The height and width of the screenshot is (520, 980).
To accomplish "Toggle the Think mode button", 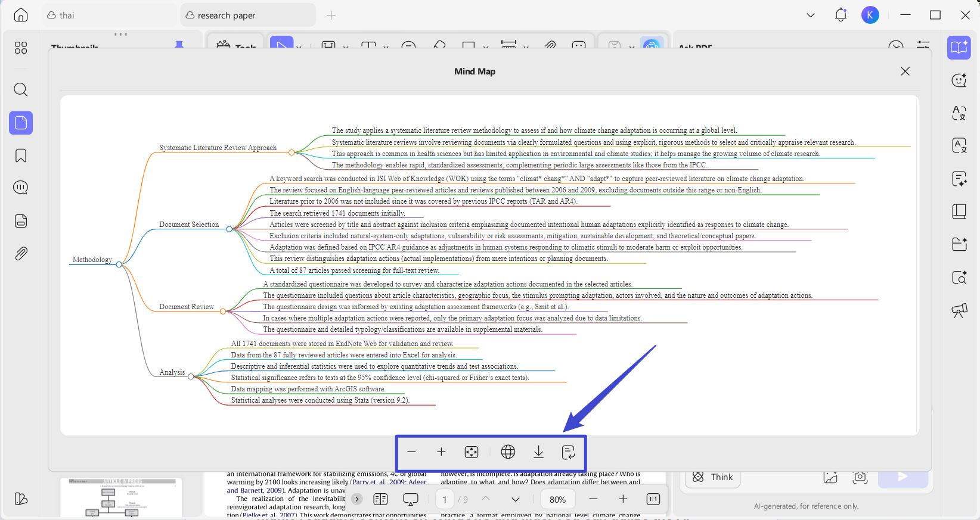I will click(x=713, y=477).
